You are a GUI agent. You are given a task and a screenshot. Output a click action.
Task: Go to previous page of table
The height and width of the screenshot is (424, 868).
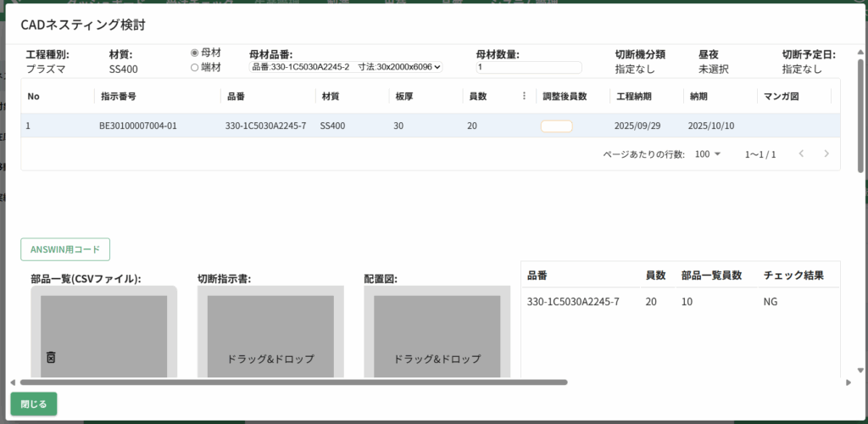(801, 154)
